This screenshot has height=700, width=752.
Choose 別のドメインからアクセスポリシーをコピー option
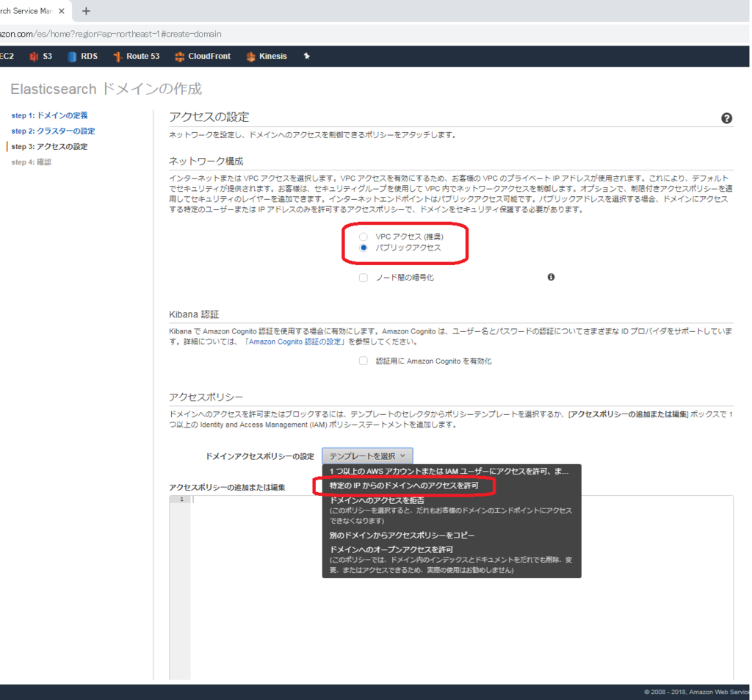point(402,535)
